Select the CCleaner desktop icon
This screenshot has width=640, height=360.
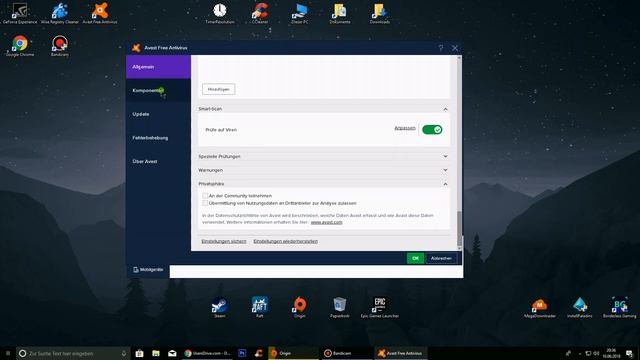pyautogui.click(x=260, y=13)
